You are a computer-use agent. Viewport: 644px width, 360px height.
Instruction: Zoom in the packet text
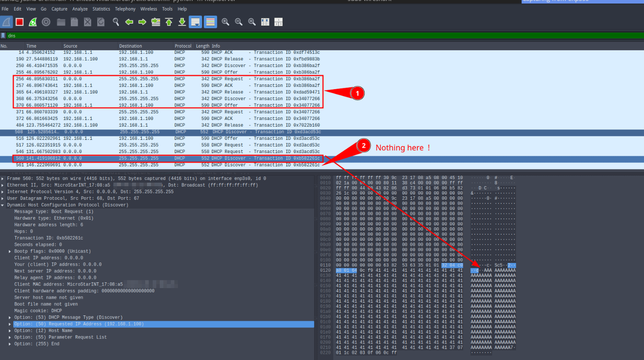tap(226, 22)
